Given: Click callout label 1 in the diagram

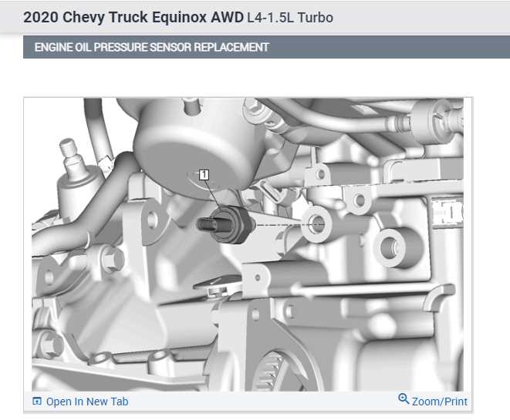Looking at the screenshot, I should pyautogui.click(x=204, y=175).
